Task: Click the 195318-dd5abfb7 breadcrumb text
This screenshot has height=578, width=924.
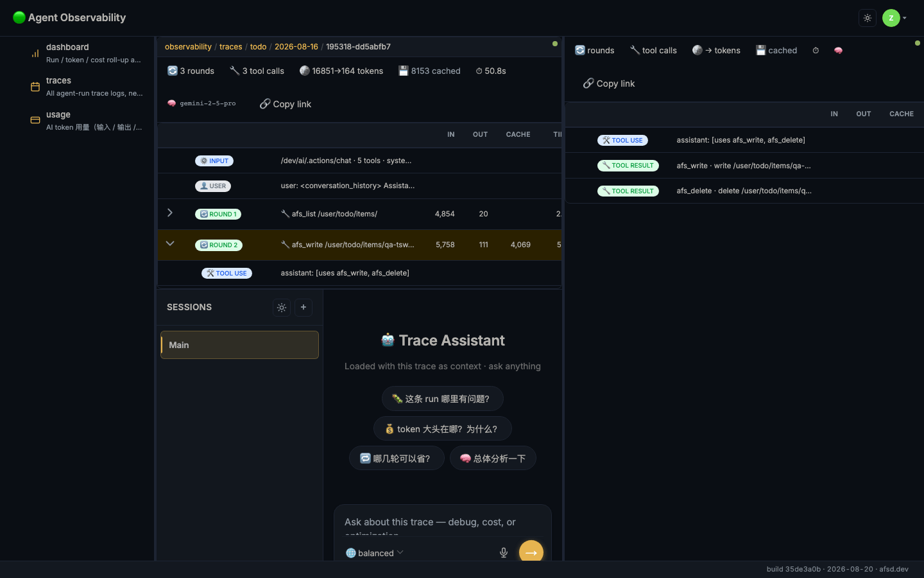Action: click(x=358, y=47)
